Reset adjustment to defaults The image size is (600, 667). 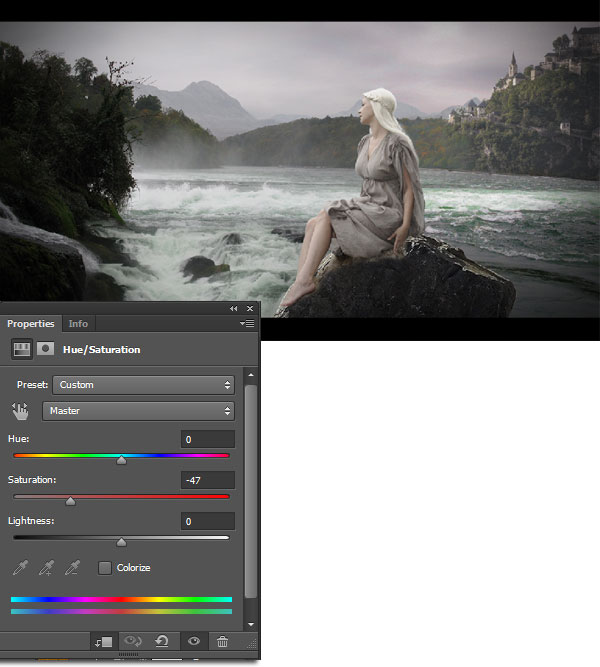[161, 642]
